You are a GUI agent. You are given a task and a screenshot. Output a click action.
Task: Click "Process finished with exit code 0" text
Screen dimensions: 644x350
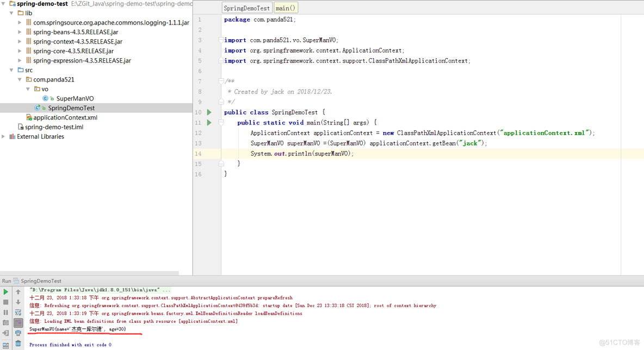70,345
